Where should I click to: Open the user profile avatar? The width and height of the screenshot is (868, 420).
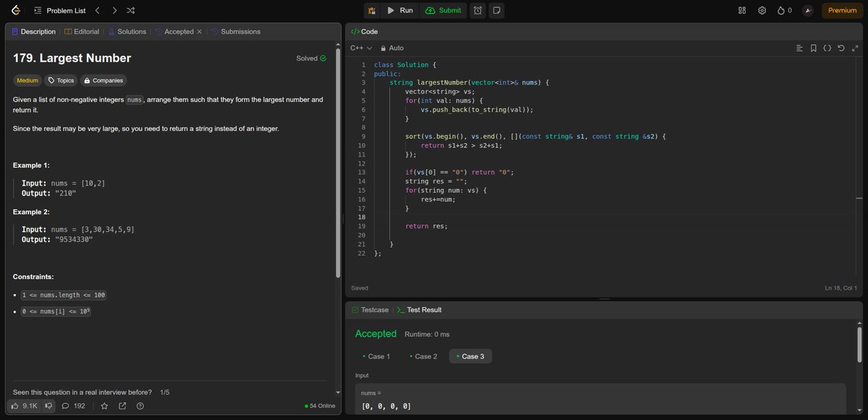[x=808, y=11]
